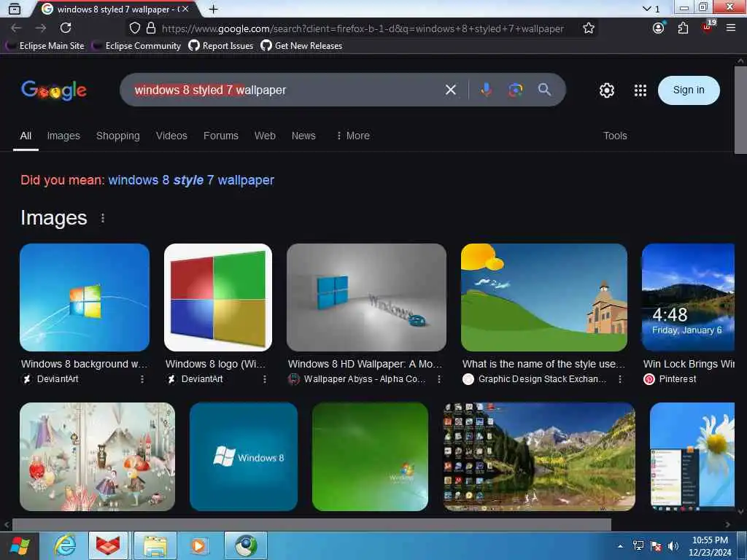Submit search with magnifier icon

(544, 90)
